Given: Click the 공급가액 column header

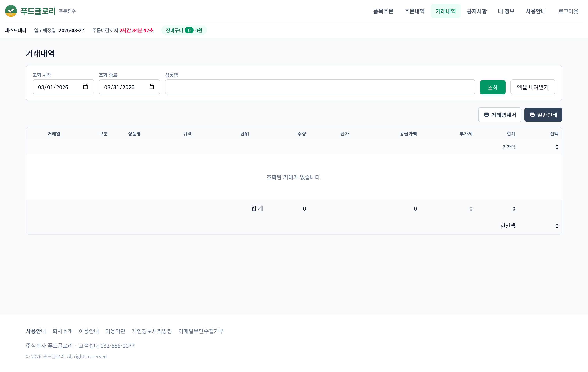Looking at the screenshot, I should tap(408, 134).
